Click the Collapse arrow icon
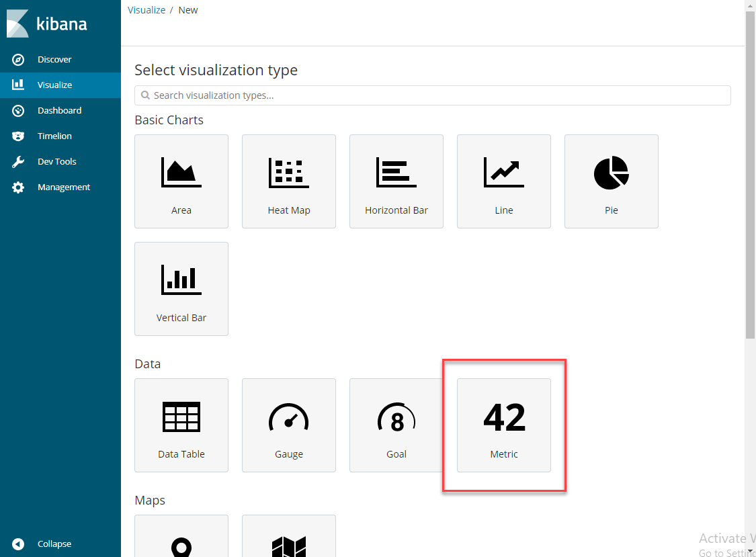Image resolution: width=756 pixels, height=557 pixels. (18, 544)
